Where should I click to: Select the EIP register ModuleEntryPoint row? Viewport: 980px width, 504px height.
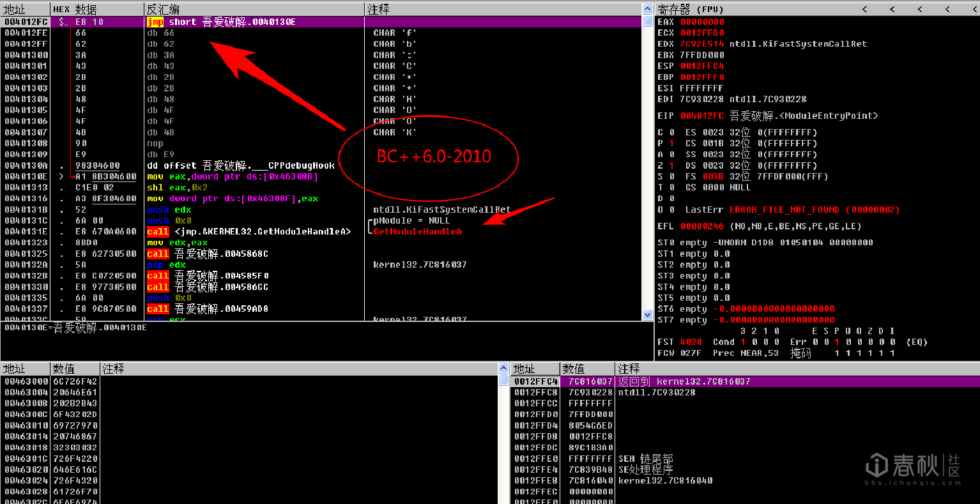coord(768,116)
